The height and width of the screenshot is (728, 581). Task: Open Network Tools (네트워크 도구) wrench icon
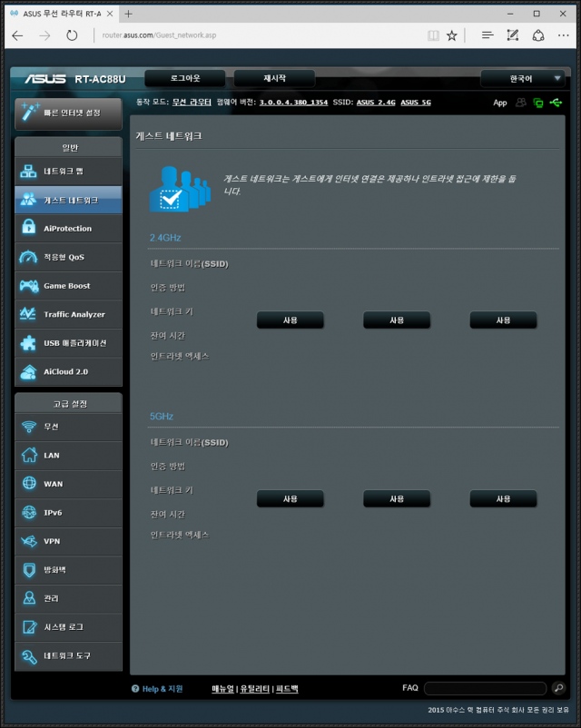click(x=29, y=655)
